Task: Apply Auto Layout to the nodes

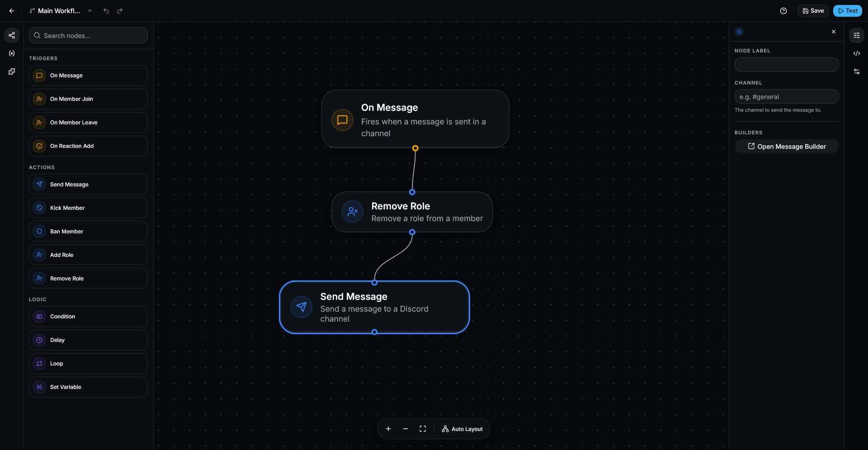Action: pos(462,429)
